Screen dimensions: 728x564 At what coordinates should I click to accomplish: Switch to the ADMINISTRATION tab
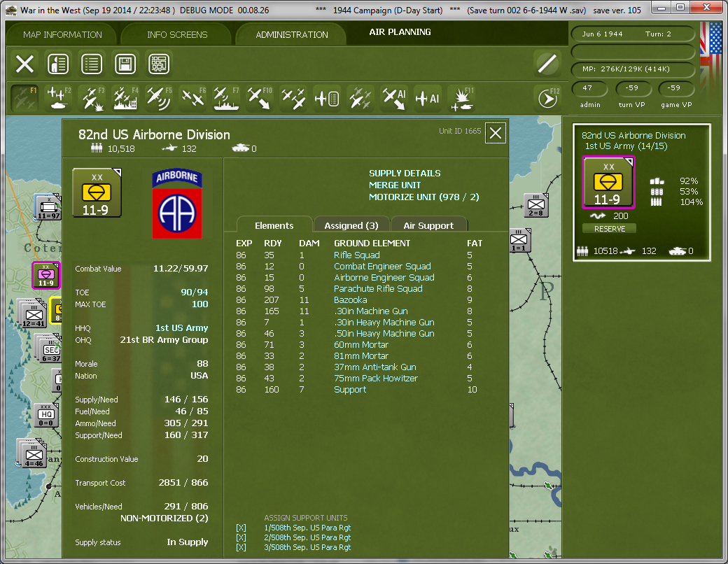tap(292, 35)
